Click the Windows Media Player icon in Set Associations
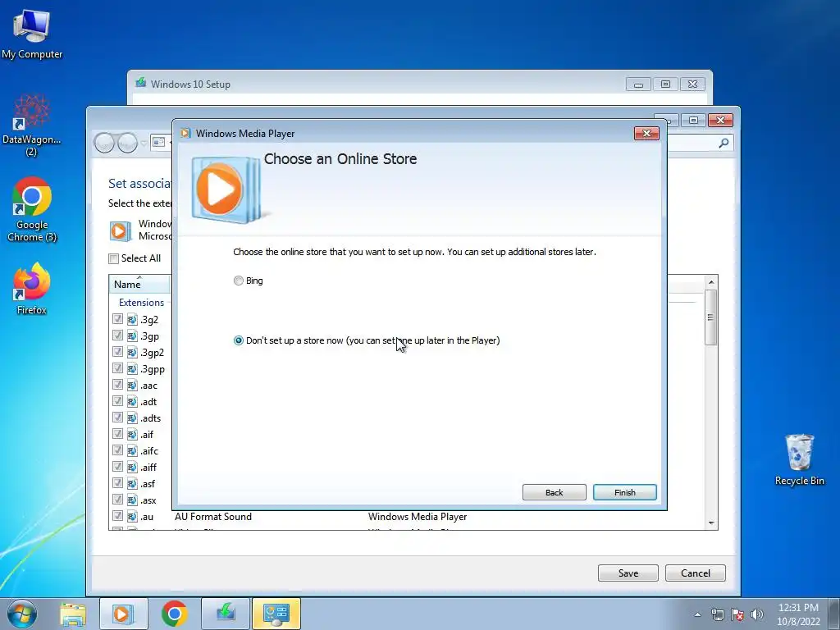Image resolution: width=840 pixels, height=630 pixels. pyautogui.click(x=120, y=231)
